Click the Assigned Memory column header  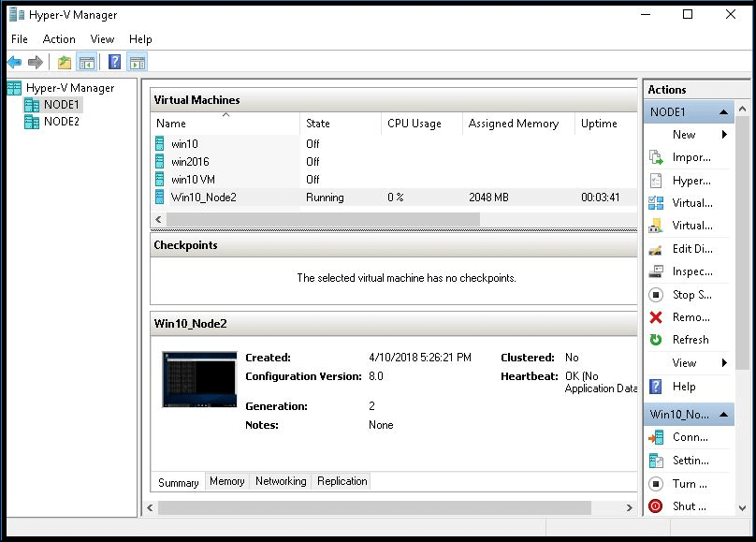pos(518,124)
